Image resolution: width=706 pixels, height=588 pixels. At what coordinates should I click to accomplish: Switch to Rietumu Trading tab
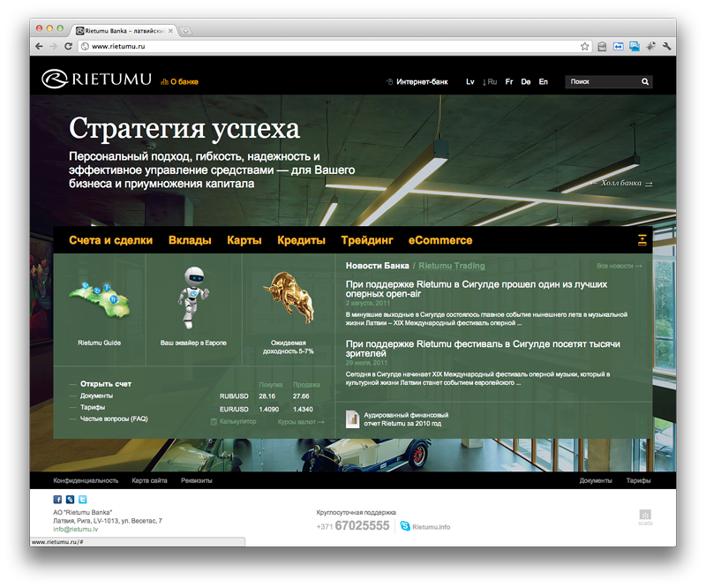[452, 266]
